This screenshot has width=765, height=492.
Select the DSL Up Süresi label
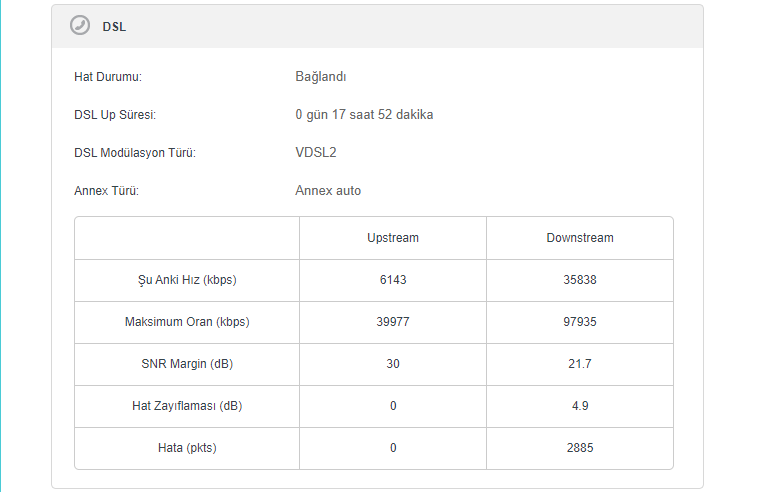pyautogui.click(x=115, y=115)
